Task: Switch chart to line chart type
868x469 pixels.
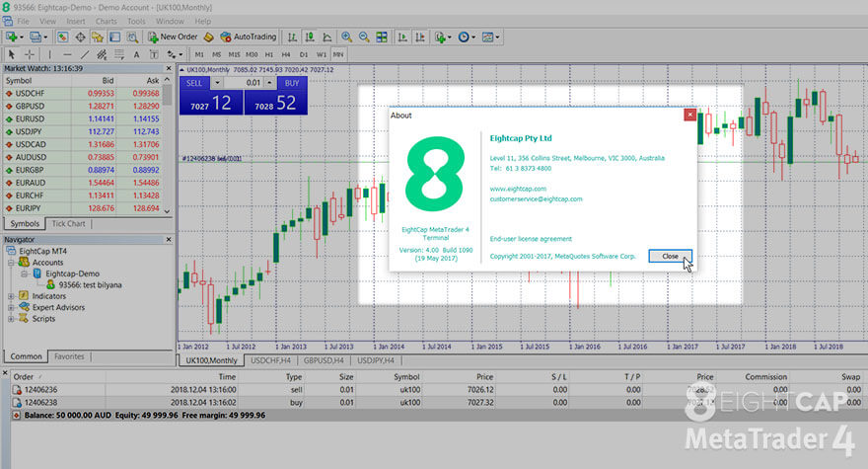Action: click(327, 38)
